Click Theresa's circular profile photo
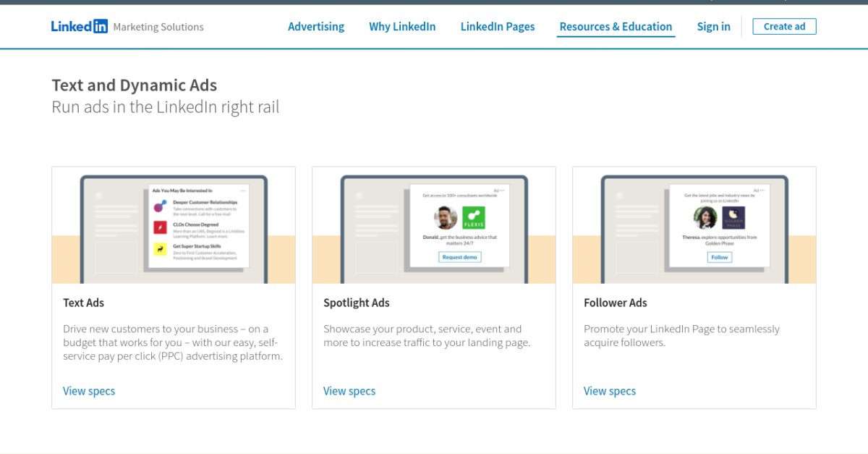The height and width of the screenshot is (454, 868). click(705, 218)
